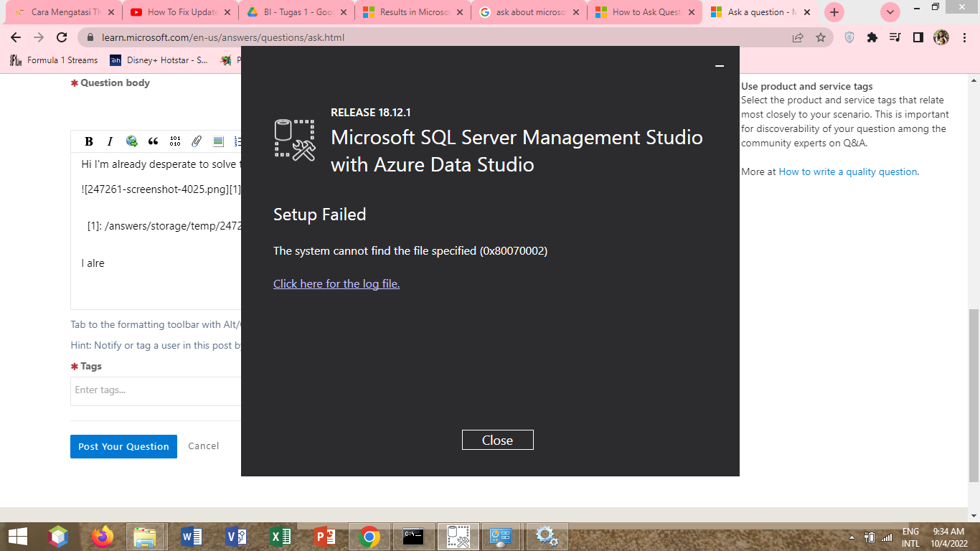
Task: Open Windows Start menu
Action: (x=17, y=536)
